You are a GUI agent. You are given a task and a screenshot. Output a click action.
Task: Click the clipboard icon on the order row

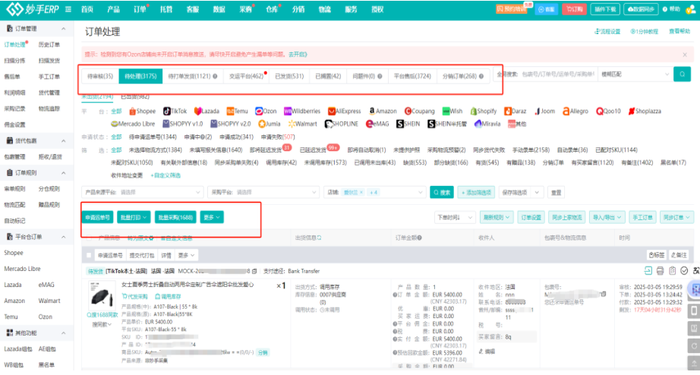coord(672,271)
